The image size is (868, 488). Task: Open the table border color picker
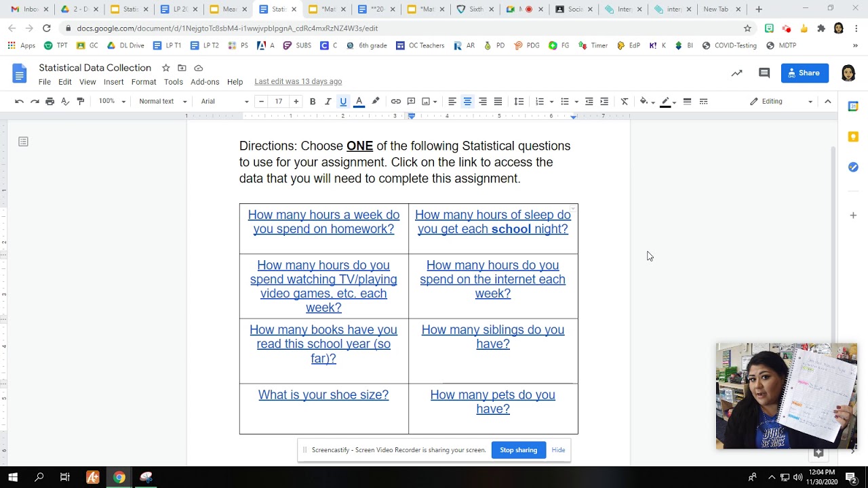tap(666, 102)
